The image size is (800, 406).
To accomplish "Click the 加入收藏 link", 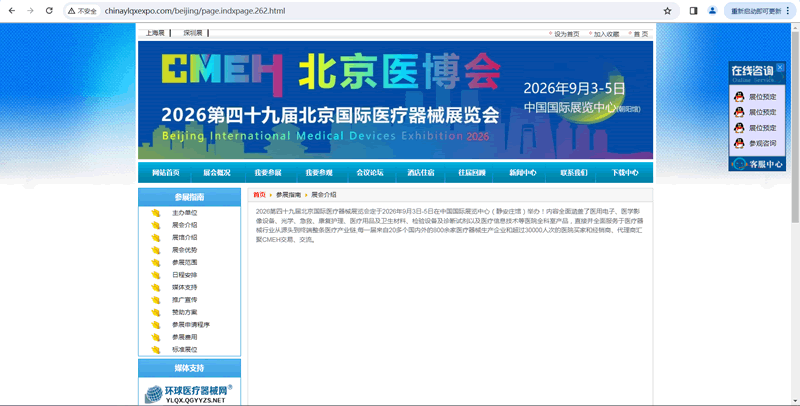I will 605,34.
